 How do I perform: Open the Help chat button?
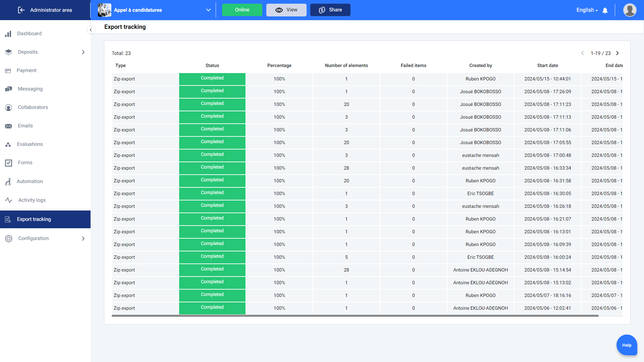coord(627,345)
